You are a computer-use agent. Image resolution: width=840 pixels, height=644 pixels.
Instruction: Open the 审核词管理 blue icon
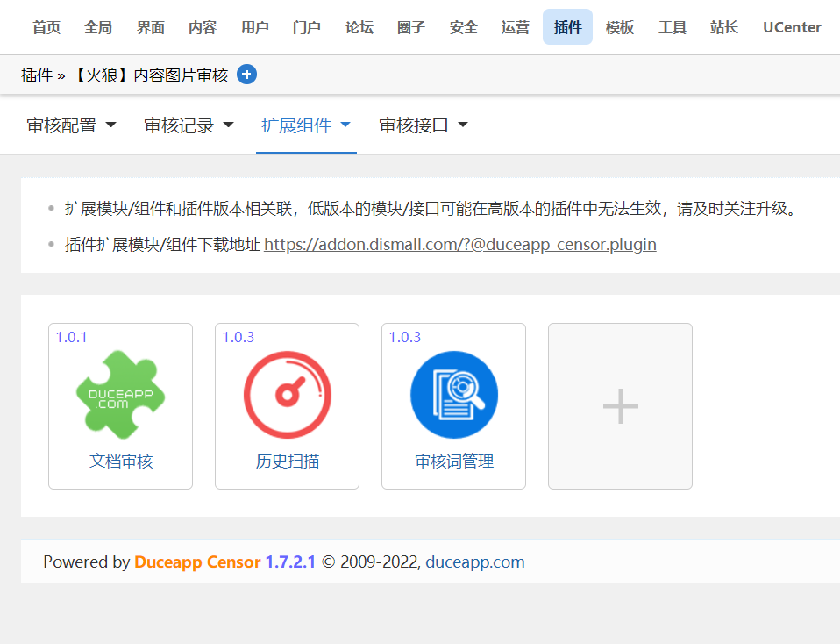coord(453,394)
